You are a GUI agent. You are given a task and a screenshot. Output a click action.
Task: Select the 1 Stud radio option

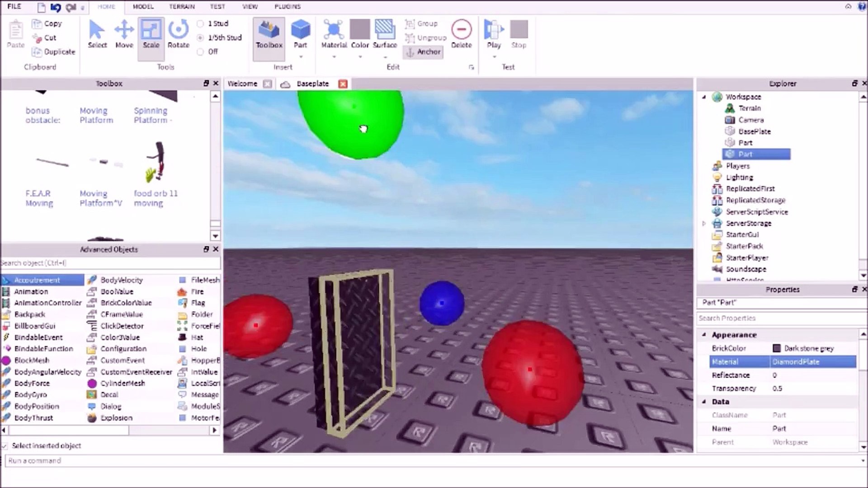[x=200, y=23]
